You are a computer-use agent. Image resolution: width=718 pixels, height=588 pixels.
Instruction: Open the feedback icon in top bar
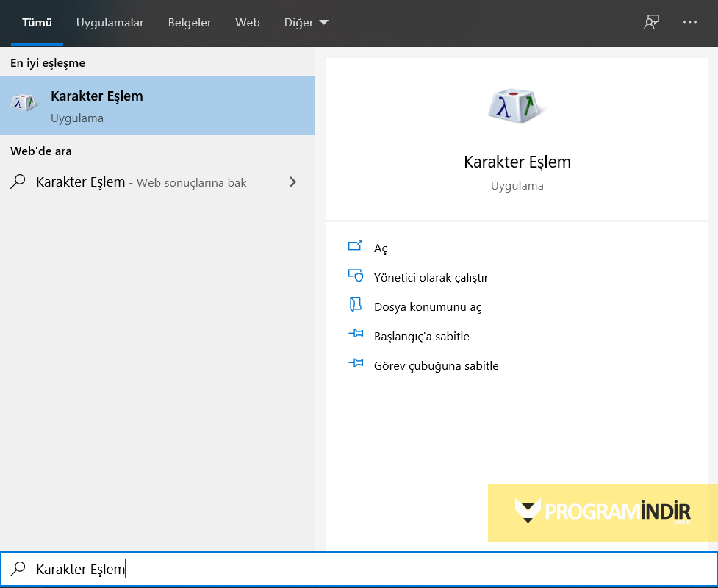pyautogui.click(x=651, y=22)
